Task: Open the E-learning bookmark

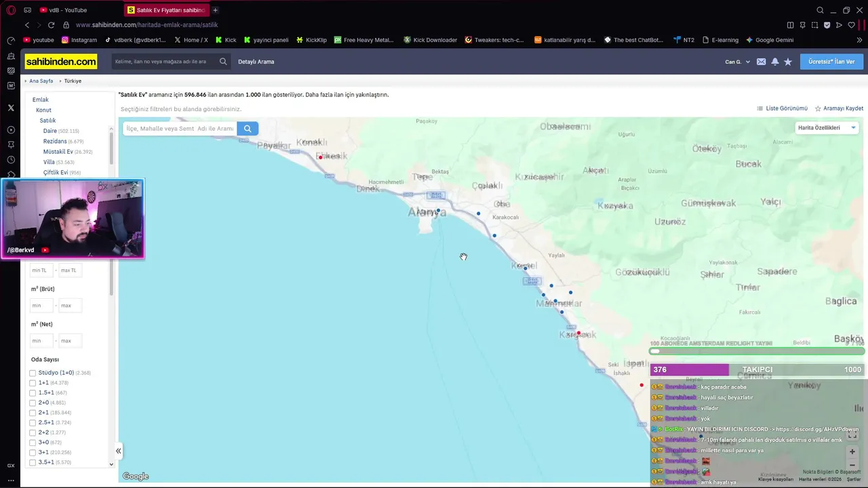Action: pos(720,40)
